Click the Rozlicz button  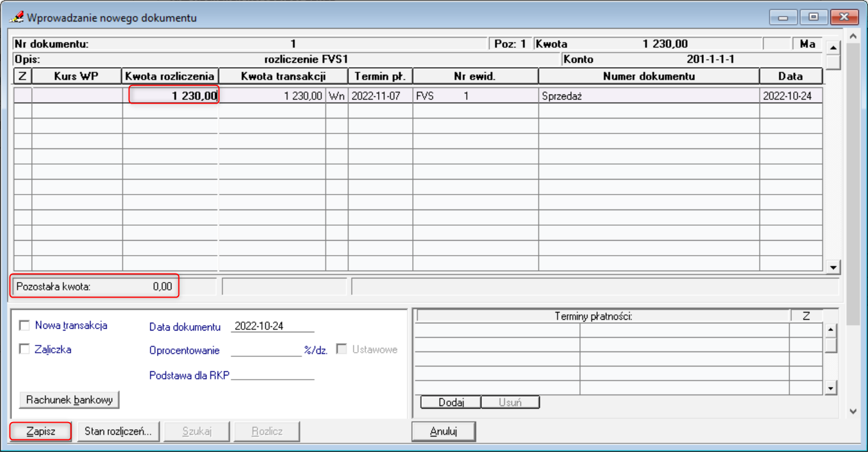click(x=267, y=432)
